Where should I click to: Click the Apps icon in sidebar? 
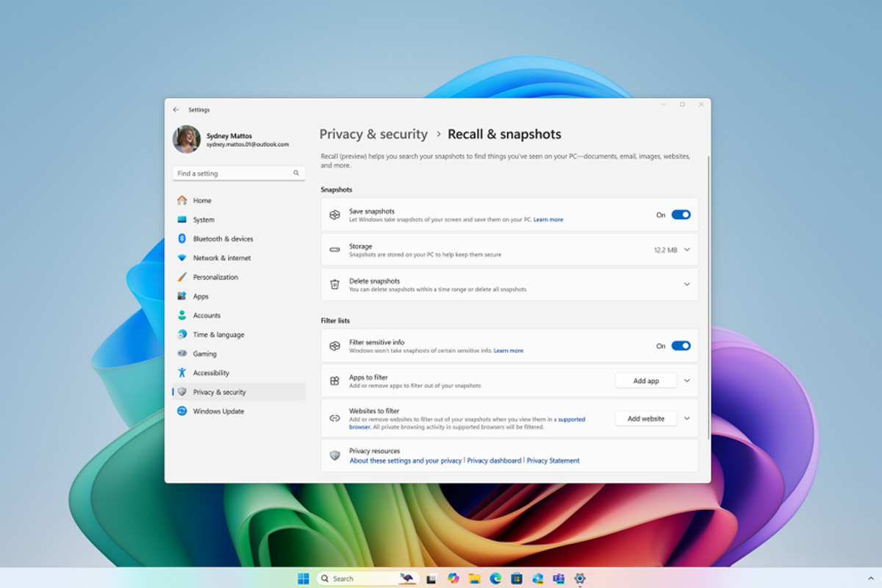182,296
